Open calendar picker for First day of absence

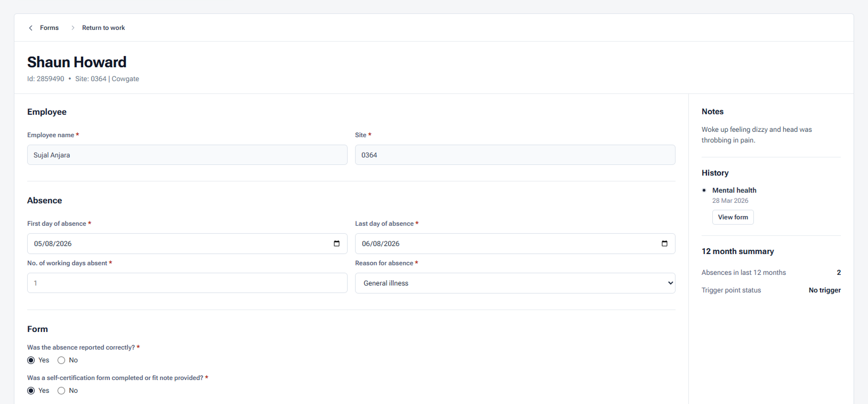point(336,243)
